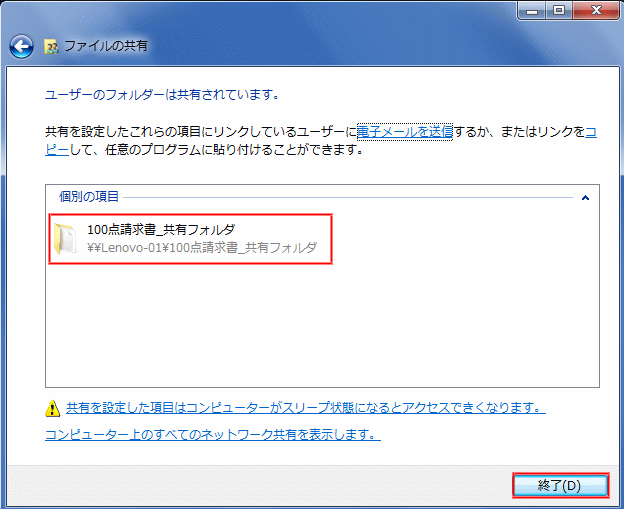The image size is (624, 509).
Task: Minimize the File Sharing window
Action: coord(532,11)
